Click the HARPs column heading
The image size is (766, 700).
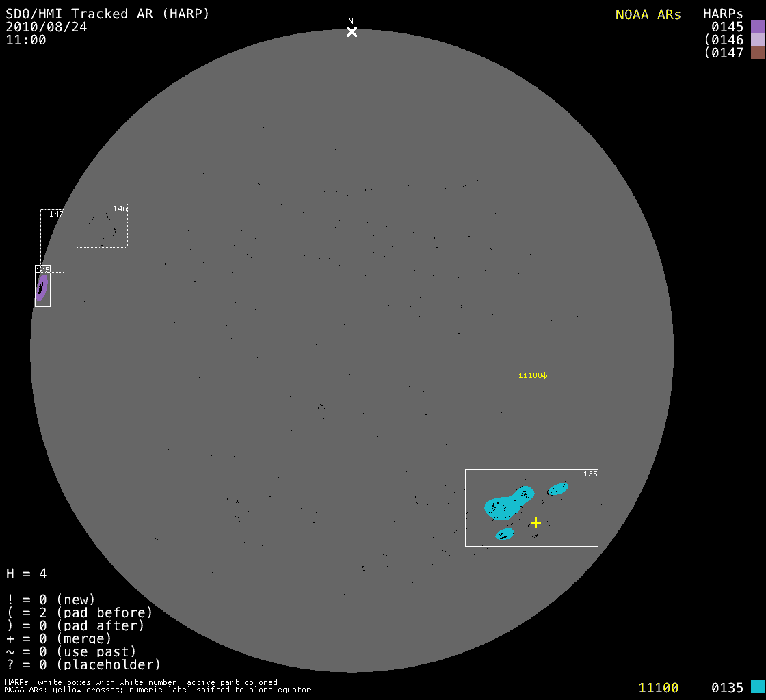point(723,14)
